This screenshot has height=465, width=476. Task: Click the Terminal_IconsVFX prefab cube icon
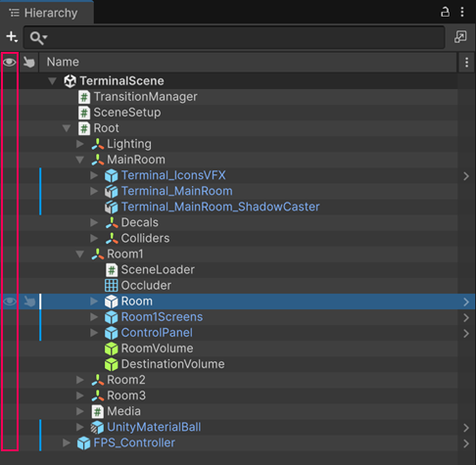tap(112, 175)
